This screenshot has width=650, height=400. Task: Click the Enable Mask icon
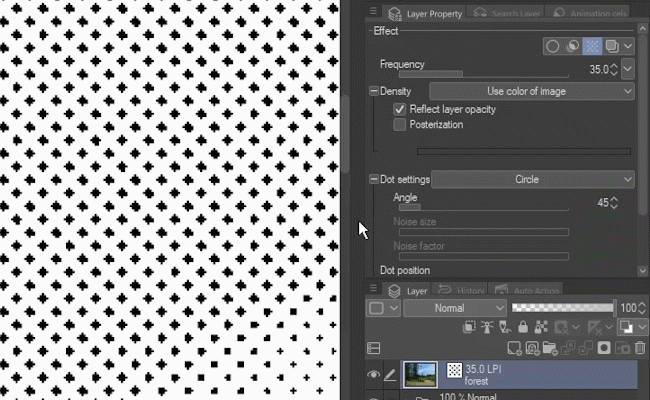561,327
